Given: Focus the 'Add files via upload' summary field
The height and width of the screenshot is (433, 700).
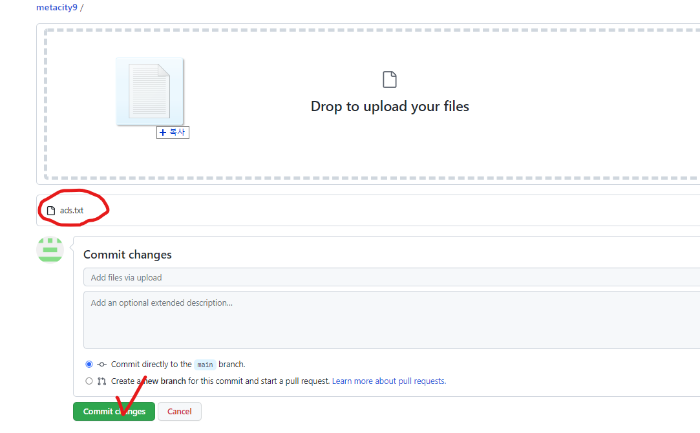Looking at the screenshot, I should [x=390, y=277].
